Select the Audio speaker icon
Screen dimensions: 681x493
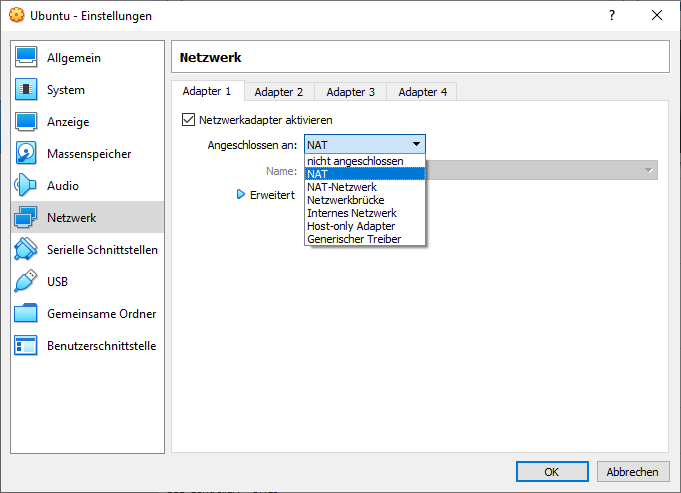click(x=26, y=185)
